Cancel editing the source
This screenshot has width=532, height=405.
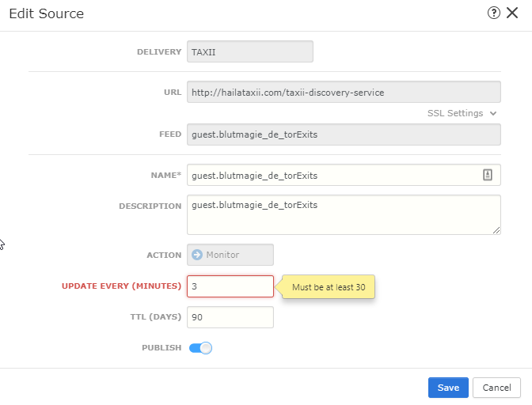(496, 388)
